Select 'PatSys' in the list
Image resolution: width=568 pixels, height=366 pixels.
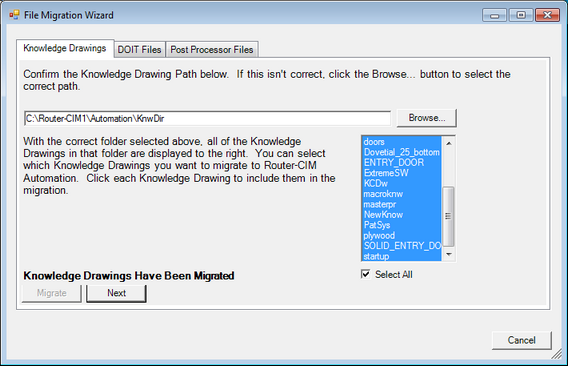click(x=402, y=225)
